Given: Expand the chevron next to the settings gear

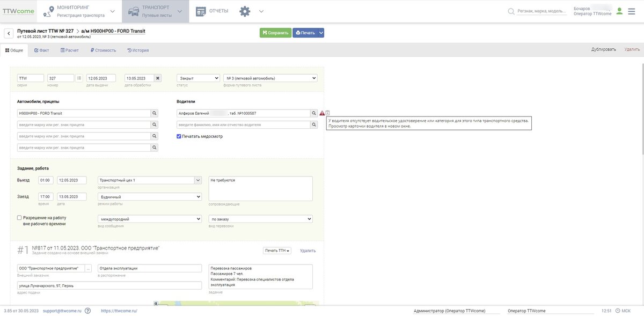Looking at the screenshot, I should [261, 11].
